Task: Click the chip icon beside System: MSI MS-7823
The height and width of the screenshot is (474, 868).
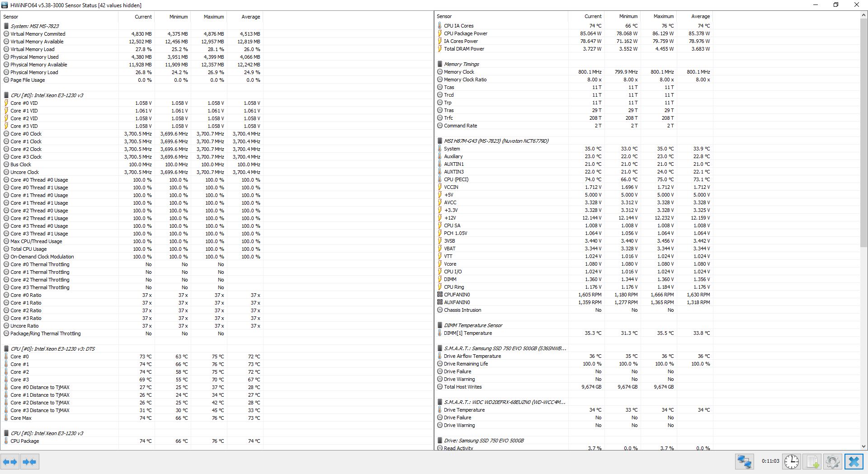Action: click(6, 26)
